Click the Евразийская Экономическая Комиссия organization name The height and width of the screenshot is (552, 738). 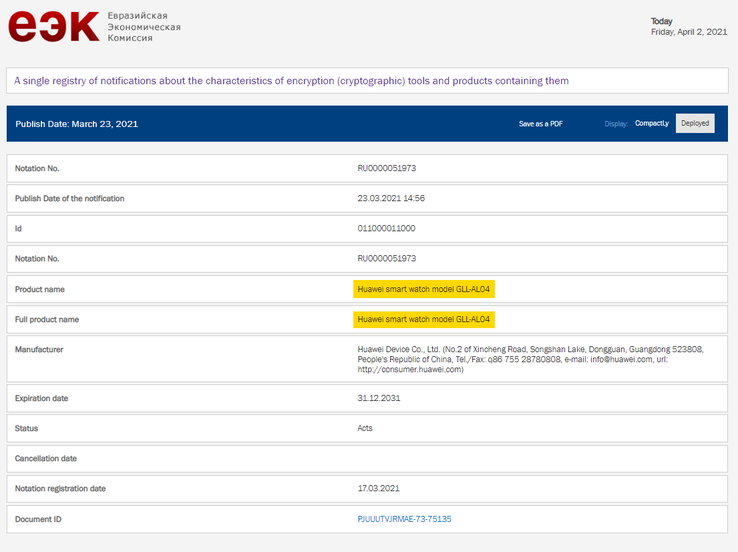(144, 27)
